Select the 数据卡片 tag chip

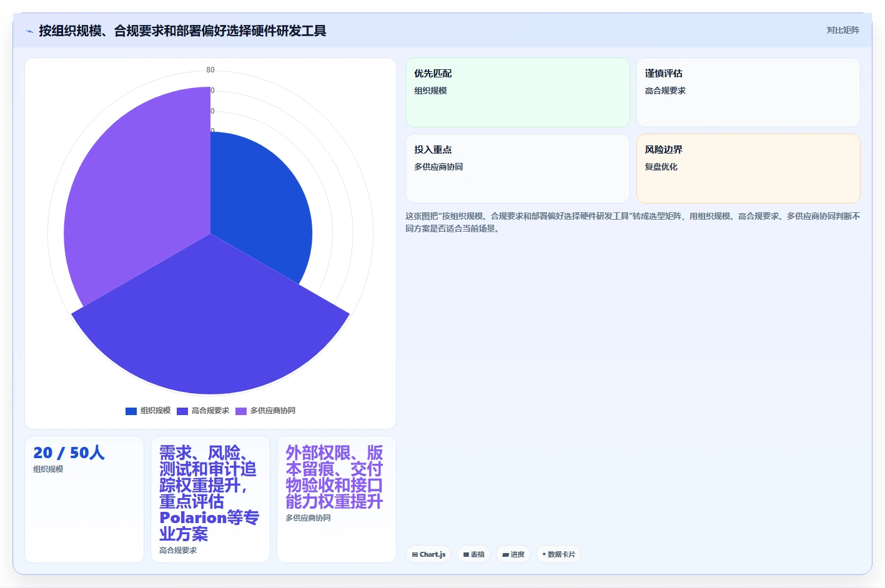[558, 554]
